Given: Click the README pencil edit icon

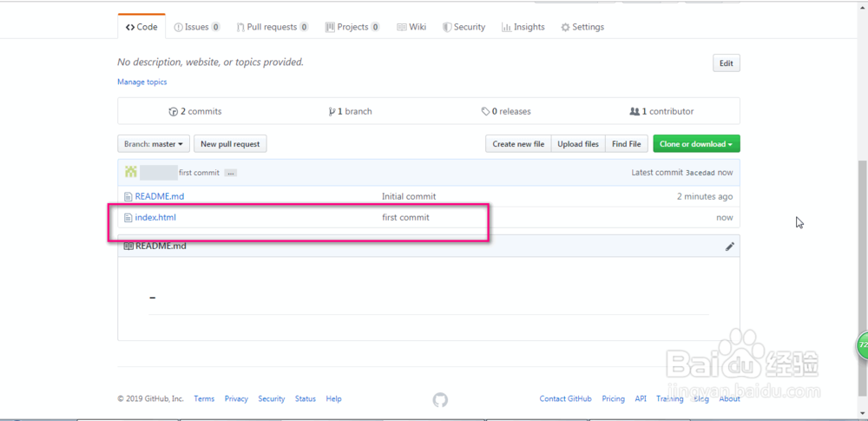Looking at the screenshot, I should tap(730, 247).
